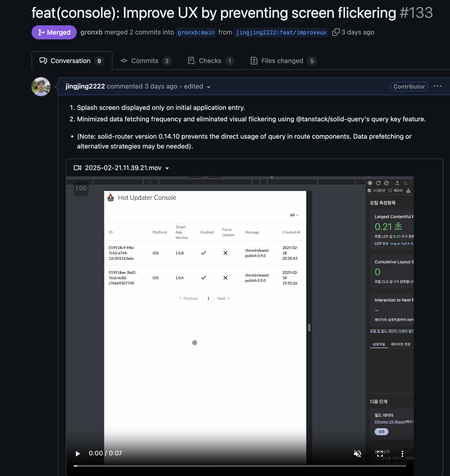Enter video fullscreen mode

[x=380, y=454]
